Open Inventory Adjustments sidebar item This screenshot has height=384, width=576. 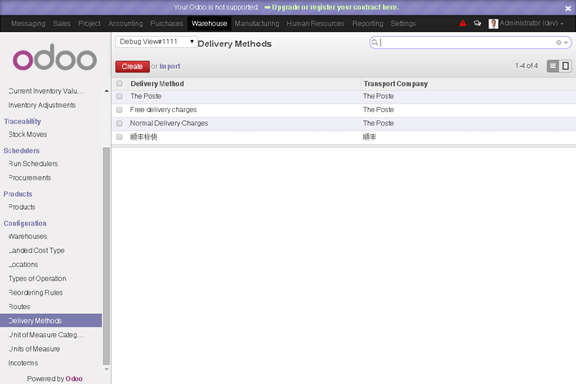coord(42,105)
